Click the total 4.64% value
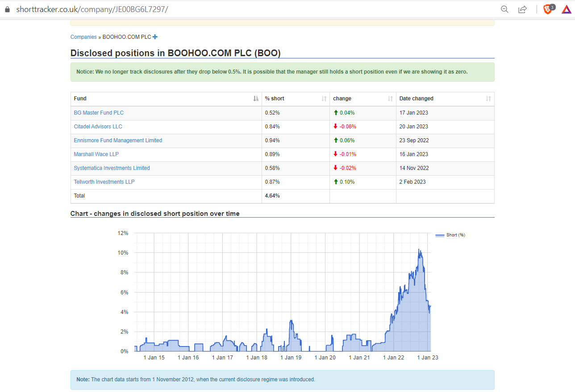575x392 pixels. (272, 196)
